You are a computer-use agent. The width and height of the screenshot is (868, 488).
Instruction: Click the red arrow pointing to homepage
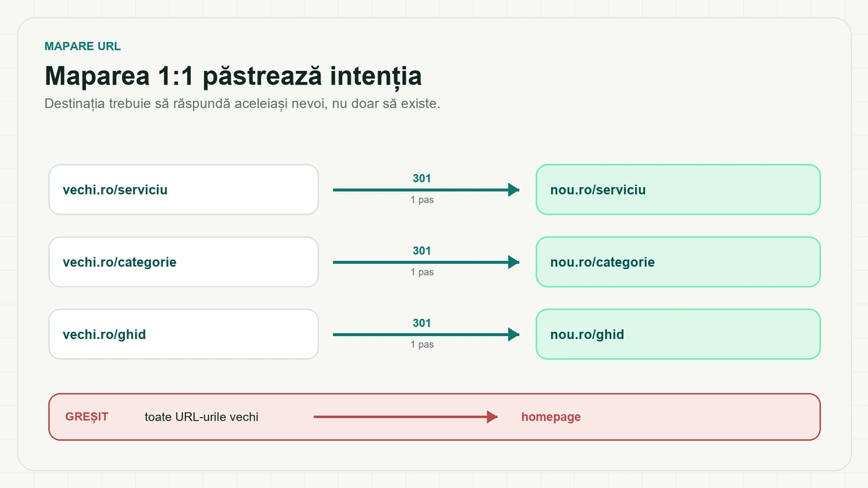[x=406, y=417]
